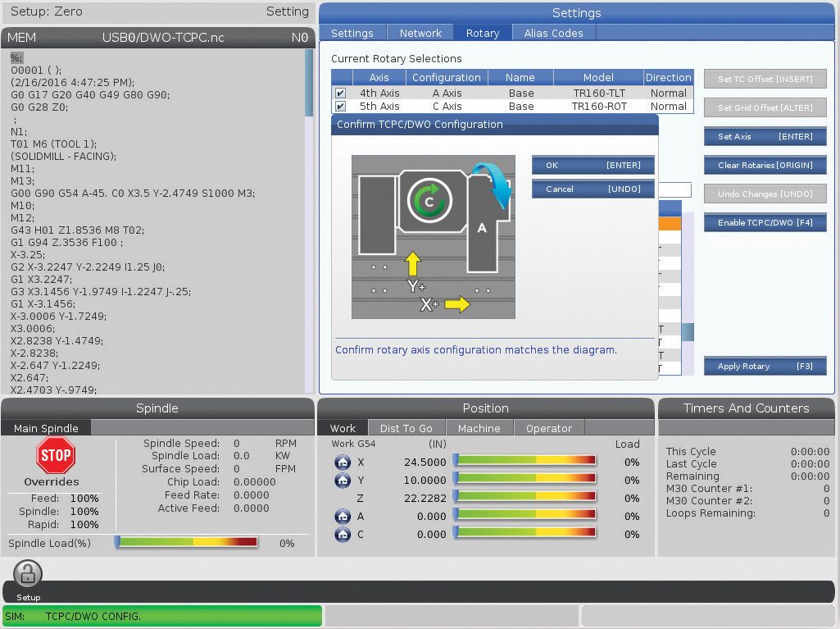This screenshot has height=629, width=840.
Task: Click the C axis home icon
Action: [343, 534]
